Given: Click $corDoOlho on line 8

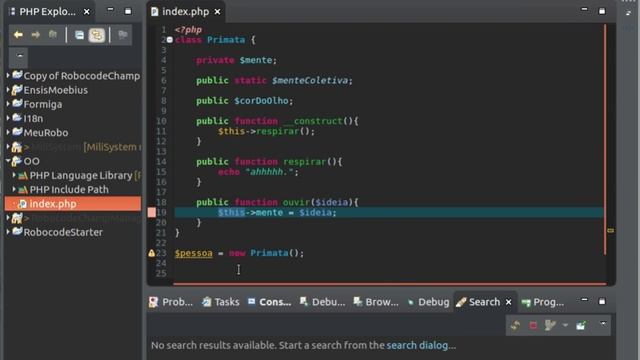Looking at the screenshot, I should click(261, 101).
